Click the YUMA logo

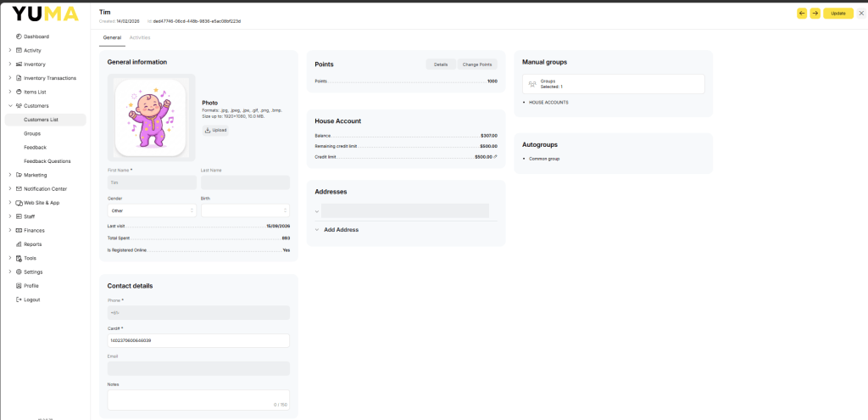(46, 14)
